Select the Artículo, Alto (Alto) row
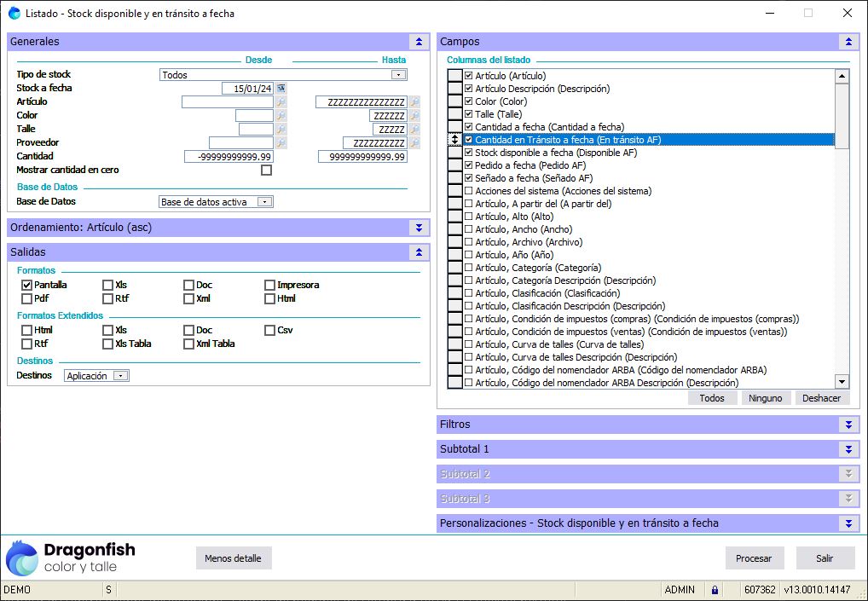Image resolution: width=868 pixels, height=601 pixels. (x=649, y=217)
